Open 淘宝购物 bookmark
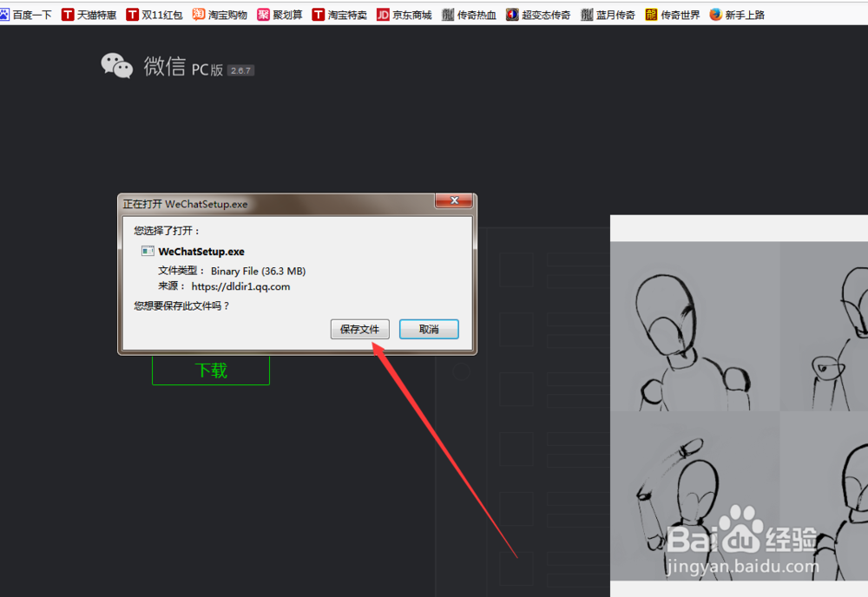Screen dimensions: 868x597 point(220,15)
